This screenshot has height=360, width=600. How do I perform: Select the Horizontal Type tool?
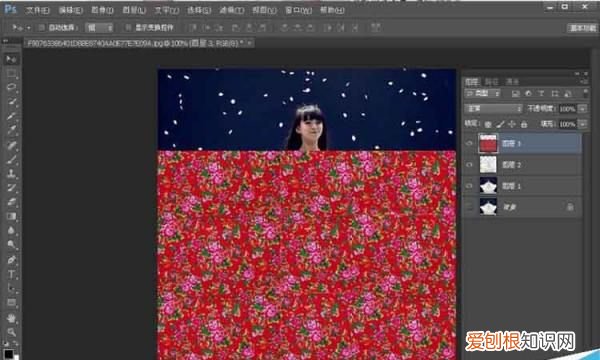point(11,274)
